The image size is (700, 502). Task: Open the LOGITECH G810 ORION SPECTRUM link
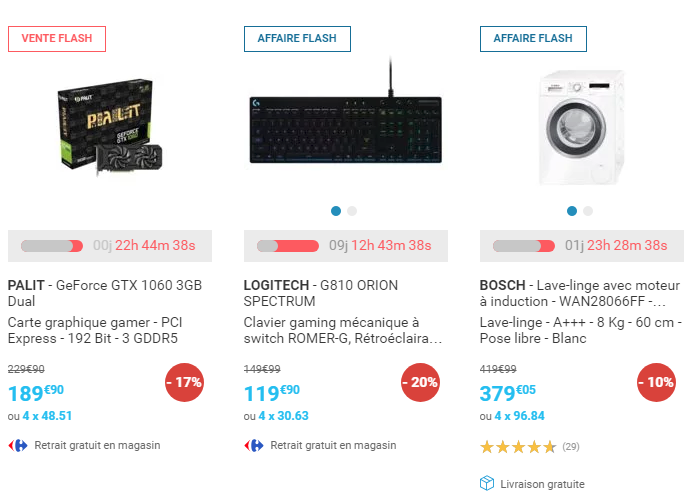pyautogui.click(x=320, y=293)
